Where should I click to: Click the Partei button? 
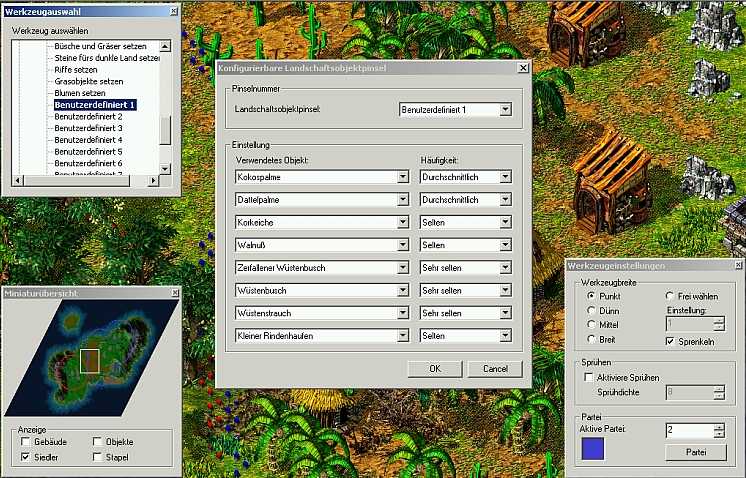pyautogui.click(x=696, y=452)
